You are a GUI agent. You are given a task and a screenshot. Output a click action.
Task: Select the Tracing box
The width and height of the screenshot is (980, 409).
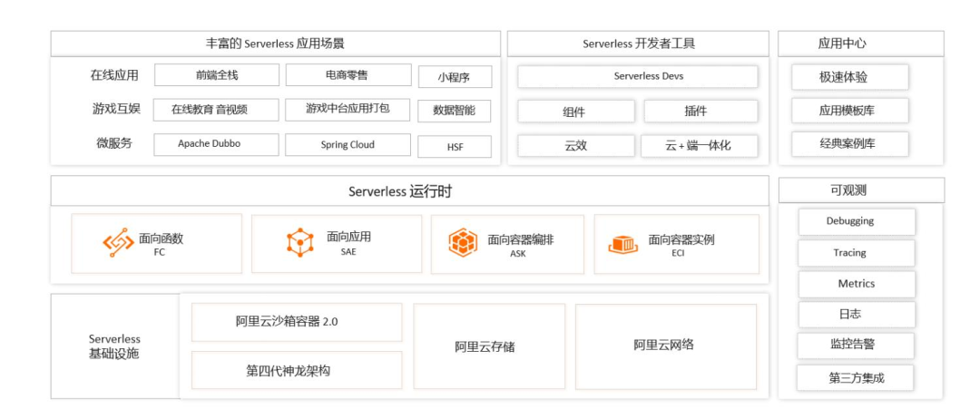[x=857, y=253]
